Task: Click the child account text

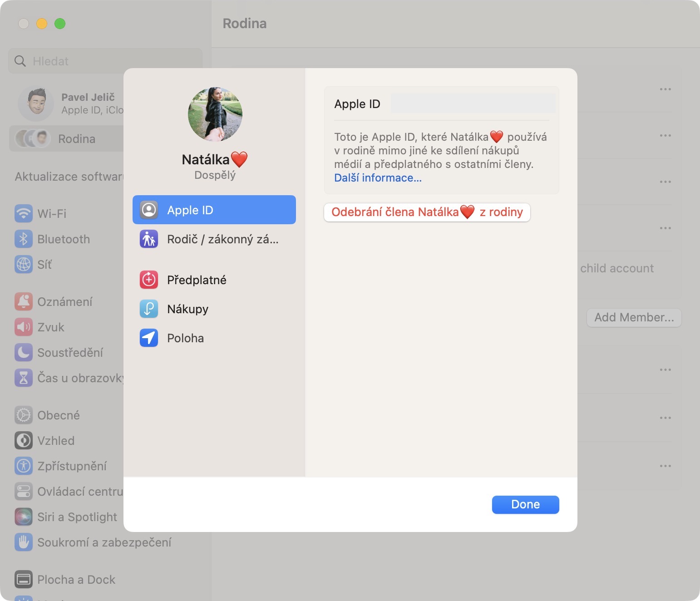Action: pyautogui.click(x=617, y=268)
